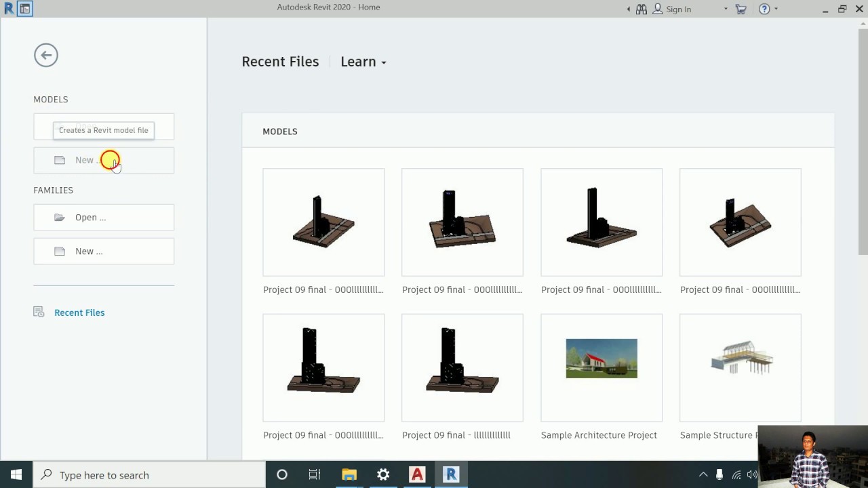Show hidden system tray icons
The height and width of the screenshot is (488, 868).
point(703,475)
